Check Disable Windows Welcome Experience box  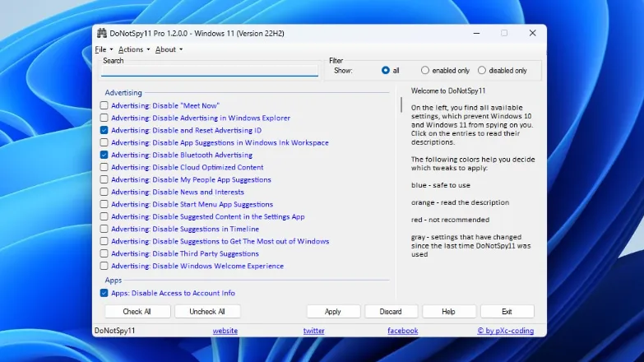tap(104, 266)
